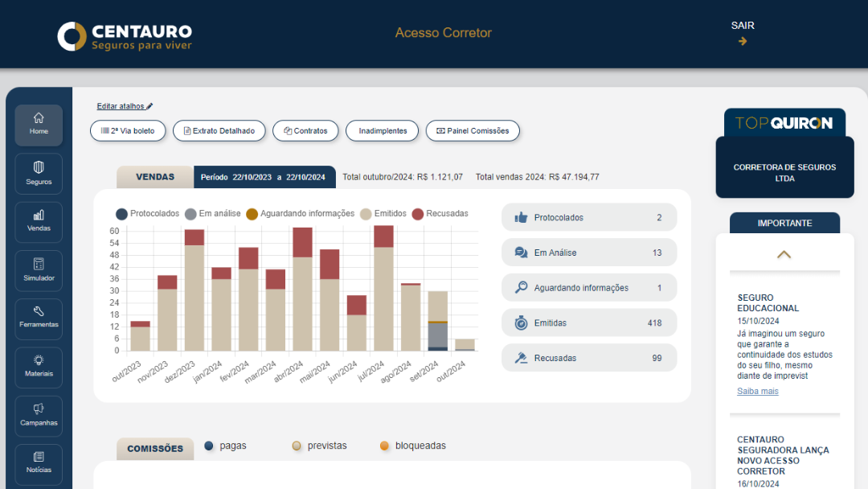Screen dimensions: 868x489
Task: Click the Emitidas count row
Action: click(x=589, y=323)
